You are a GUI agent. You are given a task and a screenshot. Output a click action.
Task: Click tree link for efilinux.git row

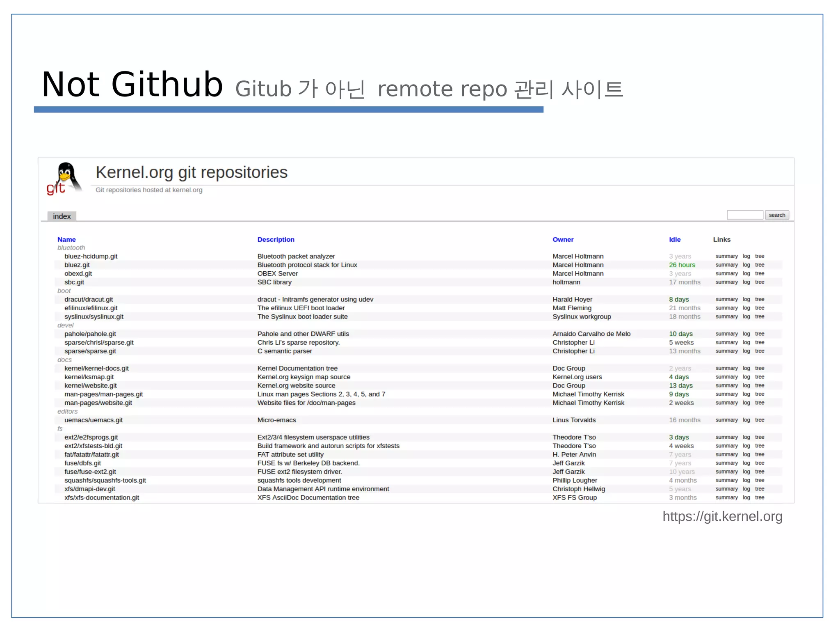coord(760,308)
